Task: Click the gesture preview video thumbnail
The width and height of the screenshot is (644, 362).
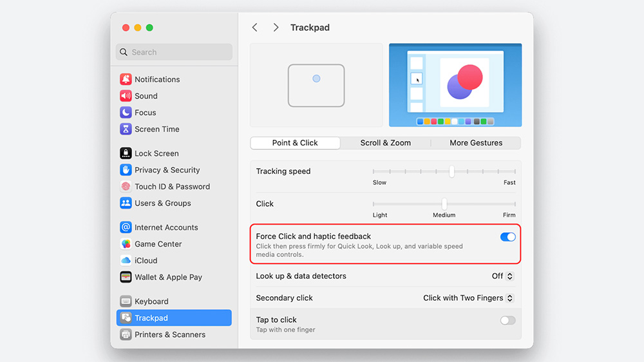Action: tap(455, 85)
